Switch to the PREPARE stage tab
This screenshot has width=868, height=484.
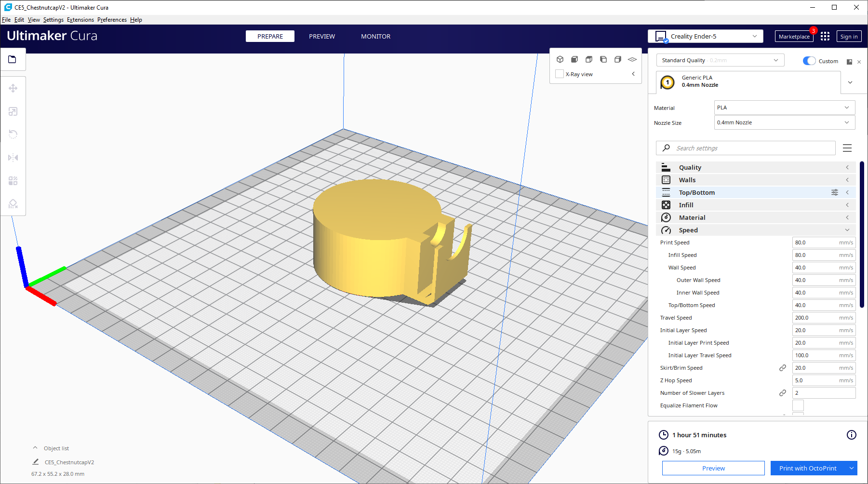[270, 36]
